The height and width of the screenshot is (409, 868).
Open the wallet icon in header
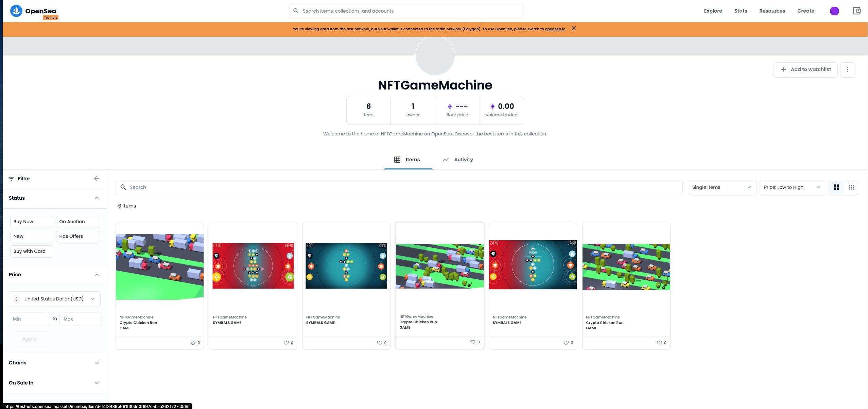coord(856,11)
